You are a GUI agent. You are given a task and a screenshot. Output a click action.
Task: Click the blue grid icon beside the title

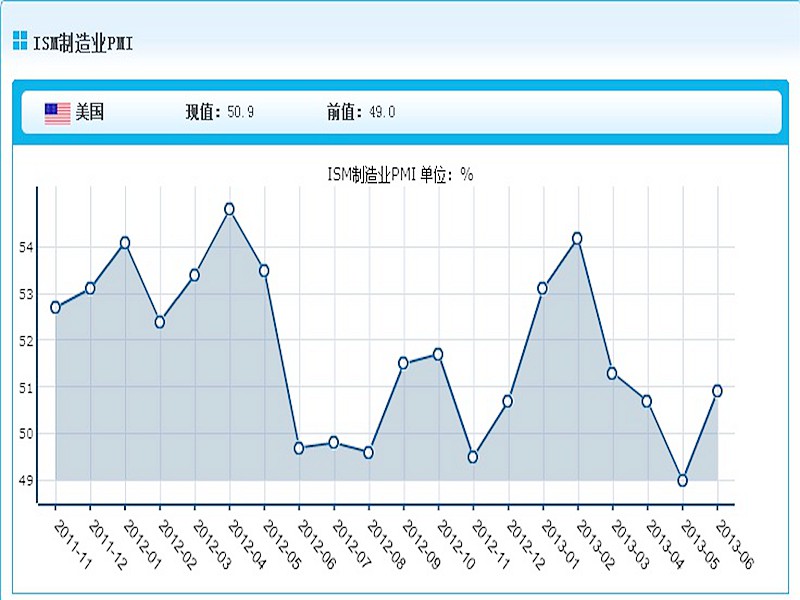(x=20, y=40)
